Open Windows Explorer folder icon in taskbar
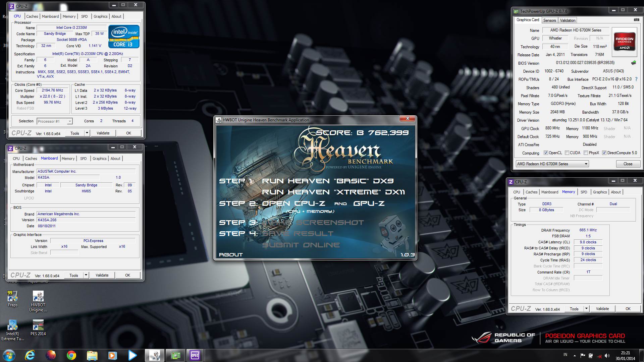The height and width of the screenshot is (362, 644). pos(92,355)
